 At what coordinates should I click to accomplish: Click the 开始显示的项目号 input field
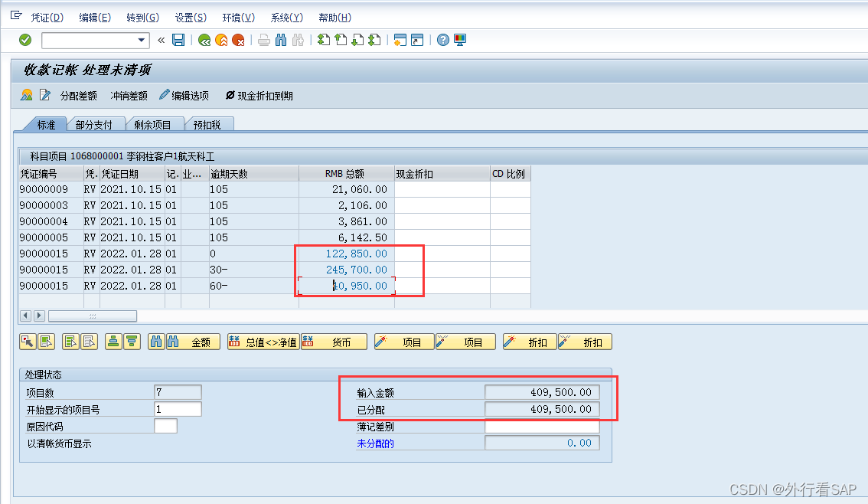click(x=178, y=409)
